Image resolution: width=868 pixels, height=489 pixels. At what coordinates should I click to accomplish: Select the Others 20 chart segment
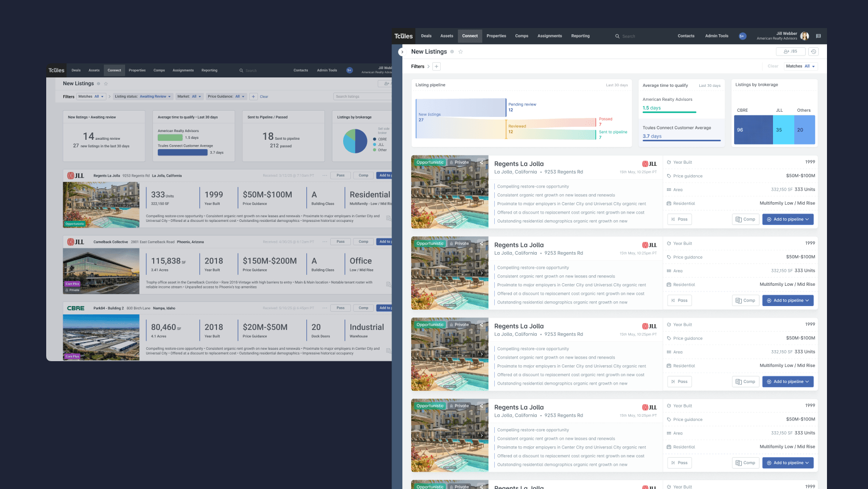(805, 129)
